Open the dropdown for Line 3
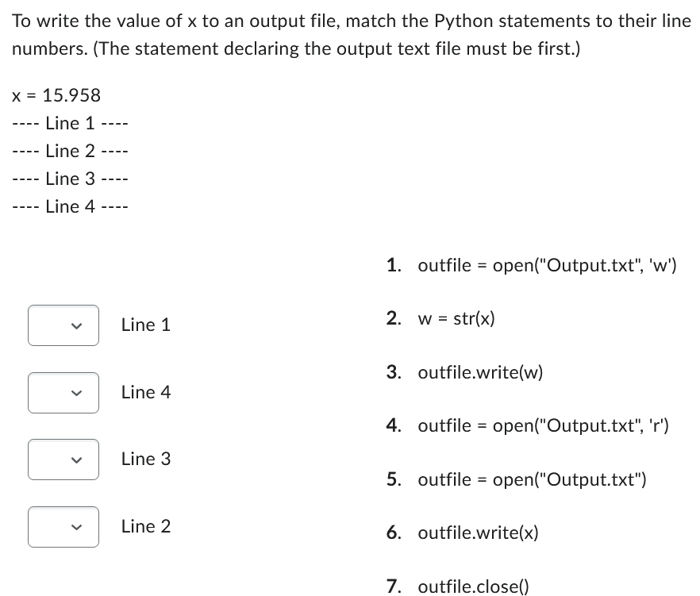This screenshot has width=700, height=596. point(63,459)
